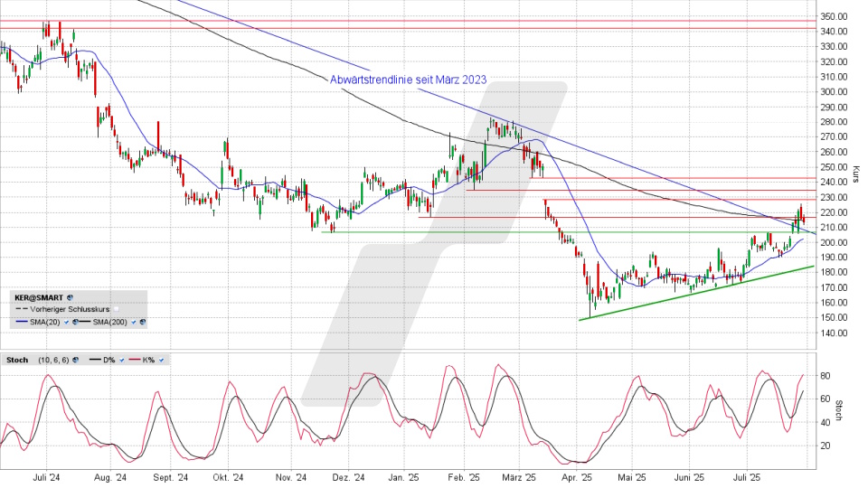Image resolution: width=868 pixels, height=488 pixels.
Task: Click the 'Juli '25' date axis label
Action: point(746,477)
